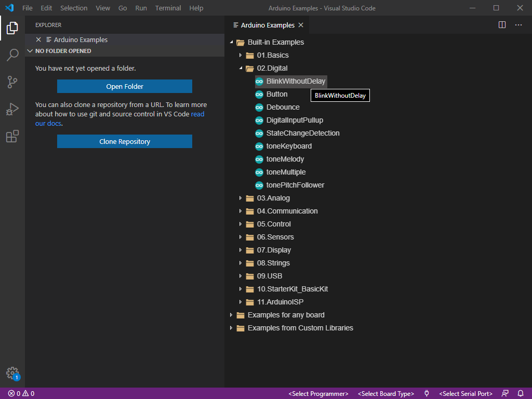Expand the 09.USB folder arrow

tap(240, 276)
